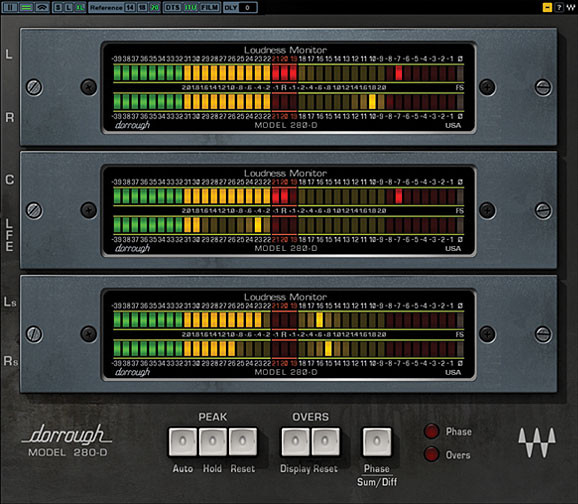Click the Ls channel meter bar
578x504 pixels.
[289, 320]
